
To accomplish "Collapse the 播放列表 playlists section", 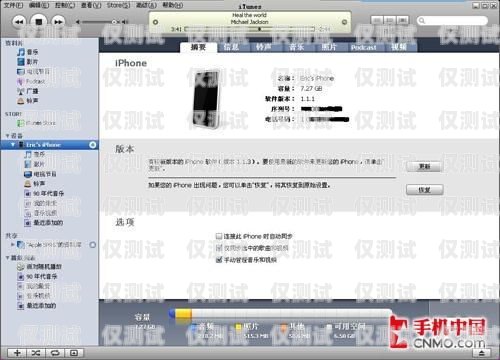I will click(x=7, y=258).
